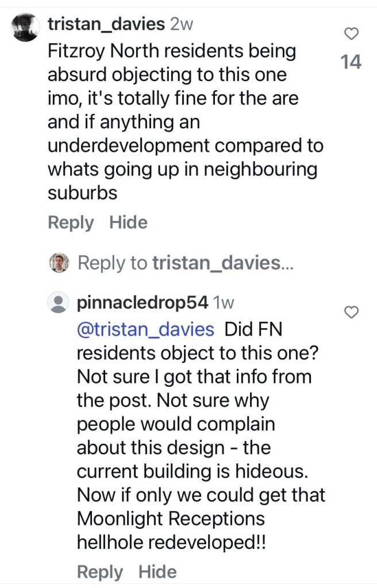
Task: View the 14 likes on tristan_davies's comment
Action: (351, 62)
